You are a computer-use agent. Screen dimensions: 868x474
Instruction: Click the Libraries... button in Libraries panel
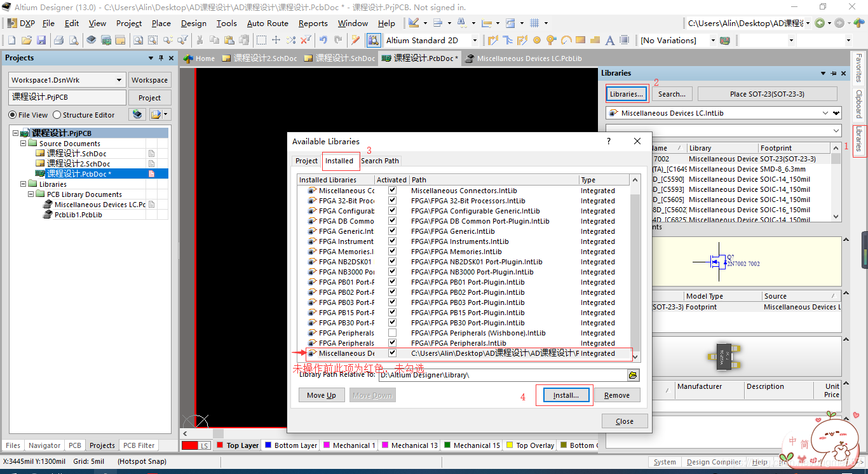627,94
